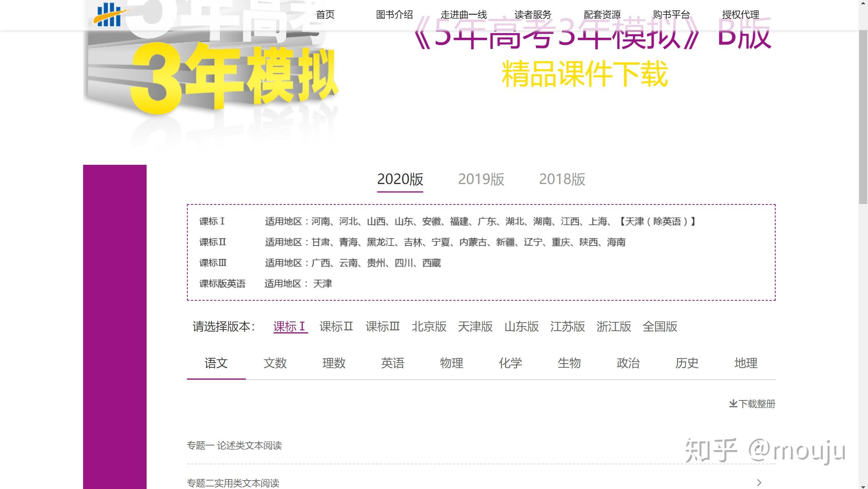This screenshot has height=489, width=868.
Task: Open the 历史 subject tab
Action: 687,363
